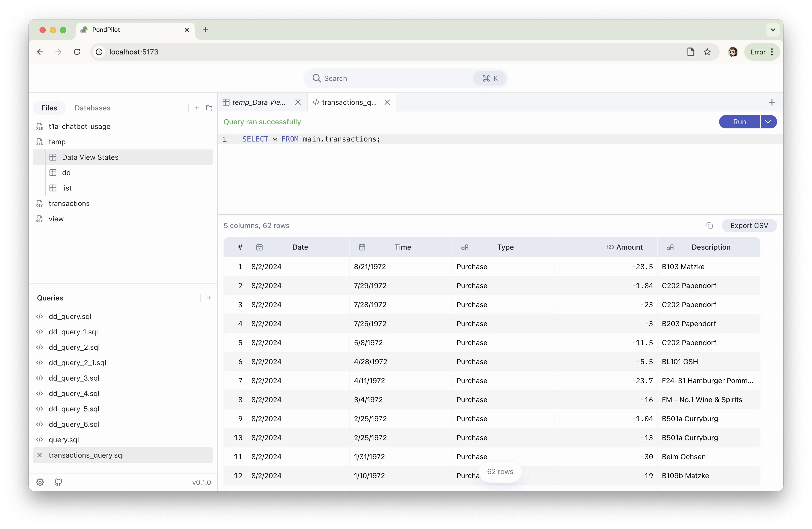
Task: Click Export CSV above the results table
Action: point(749,225)
